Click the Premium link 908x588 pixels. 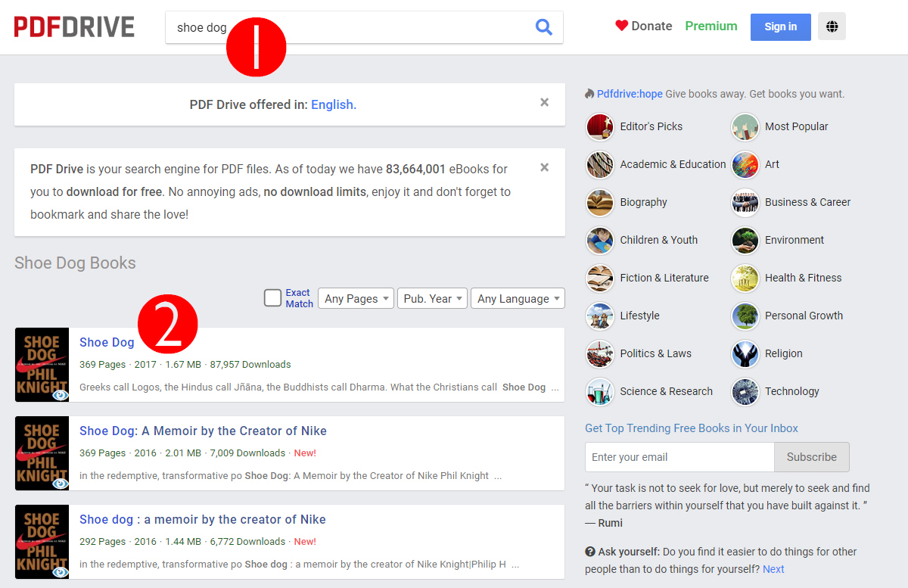711,26
